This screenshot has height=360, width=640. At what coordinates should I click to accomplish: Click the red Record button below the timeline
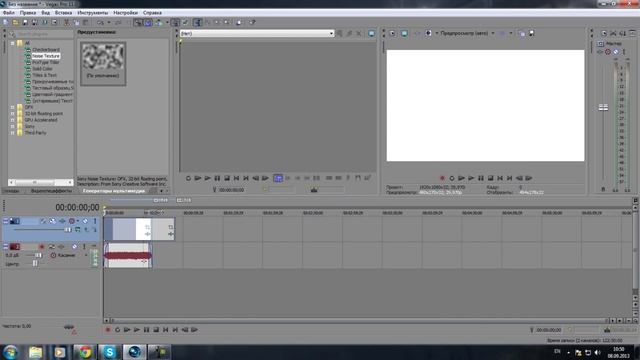point(108,330)
